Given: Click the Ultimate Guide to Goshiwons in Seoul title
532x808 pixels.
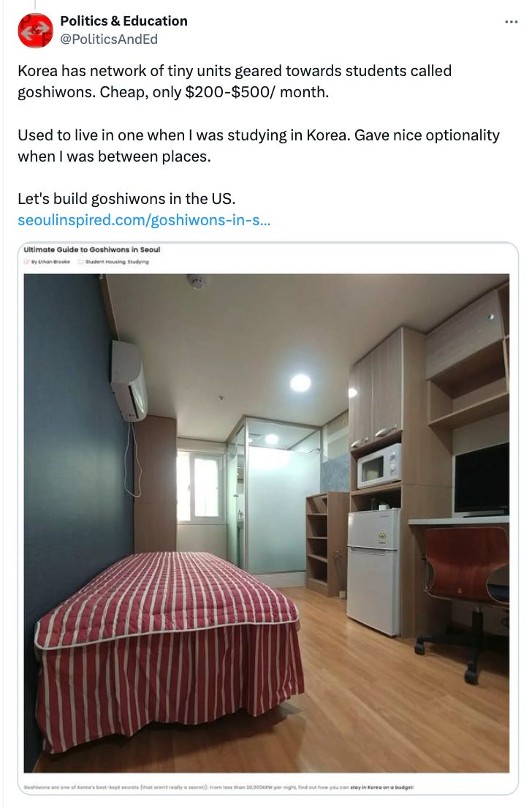Looking at the screenshot, I should [x=91, y=249].
